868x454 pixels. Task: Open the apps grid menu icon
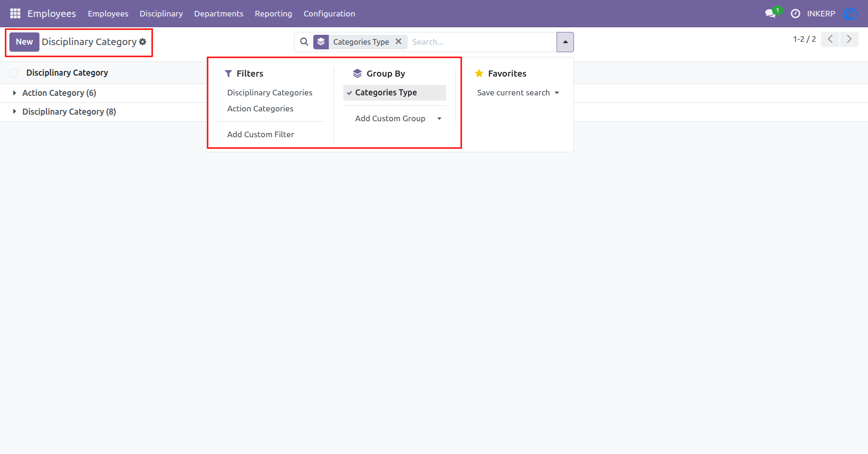(15, 14)
